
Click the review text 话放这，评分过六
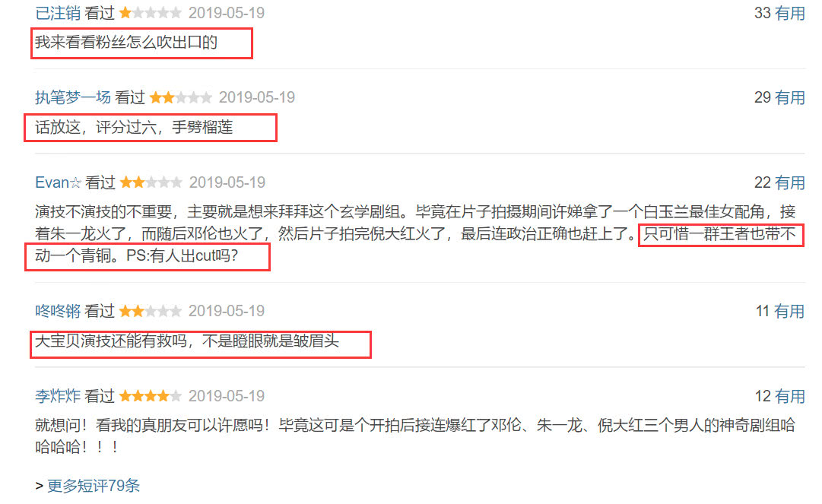tap(96, 127)
